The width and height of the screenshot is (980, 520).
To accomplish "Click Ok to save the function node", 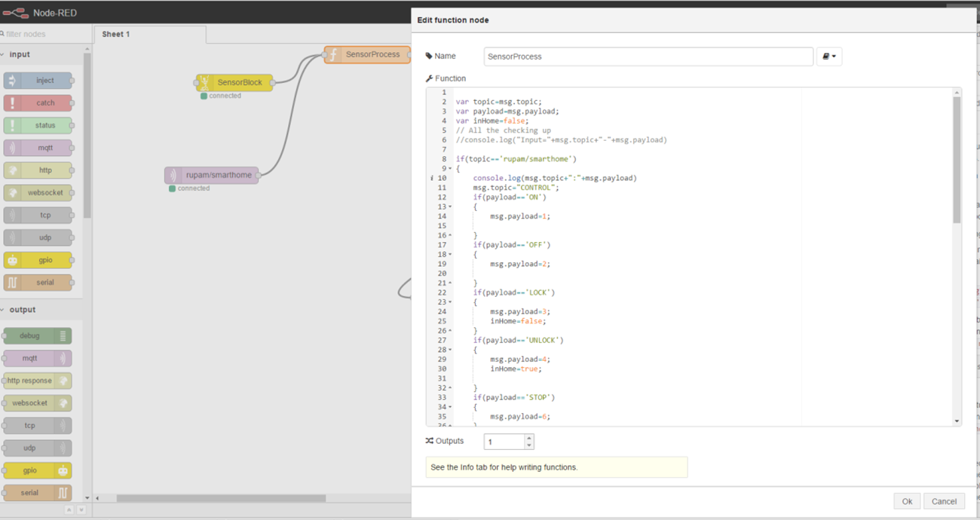I will tap(907, 501).
